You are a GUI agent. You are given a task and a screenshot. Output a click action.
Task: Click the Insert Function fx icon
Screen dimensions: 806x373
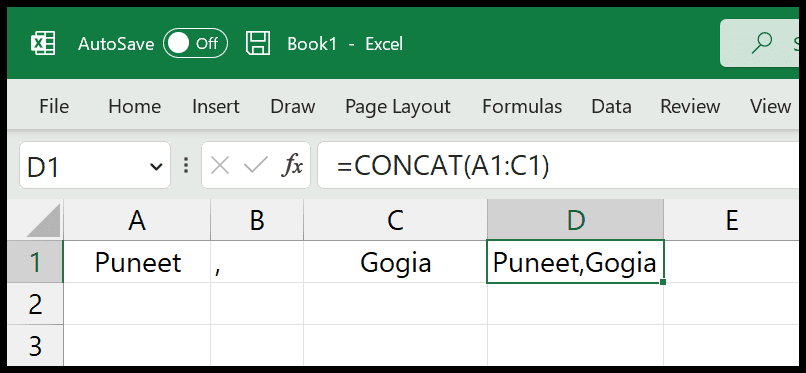(x=292, y=166)
